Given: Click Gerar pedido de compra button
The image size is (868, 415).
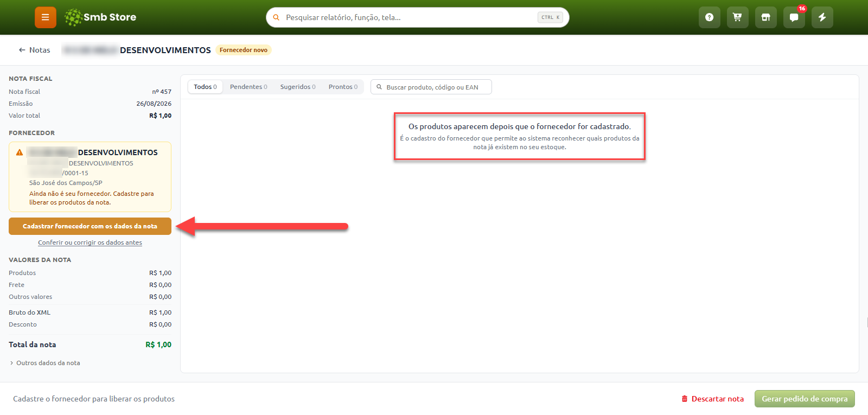Looking at the screenshot, I should pos(805,399).
